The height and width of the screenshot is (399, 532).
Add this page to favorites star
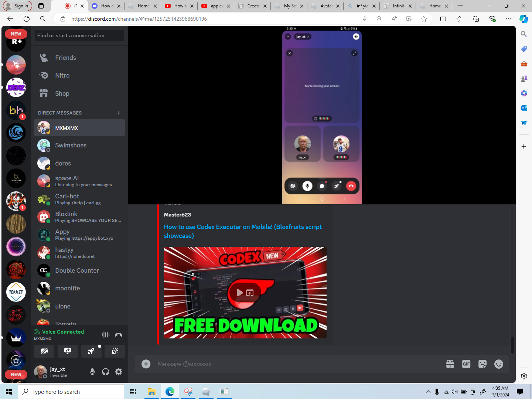424,19
